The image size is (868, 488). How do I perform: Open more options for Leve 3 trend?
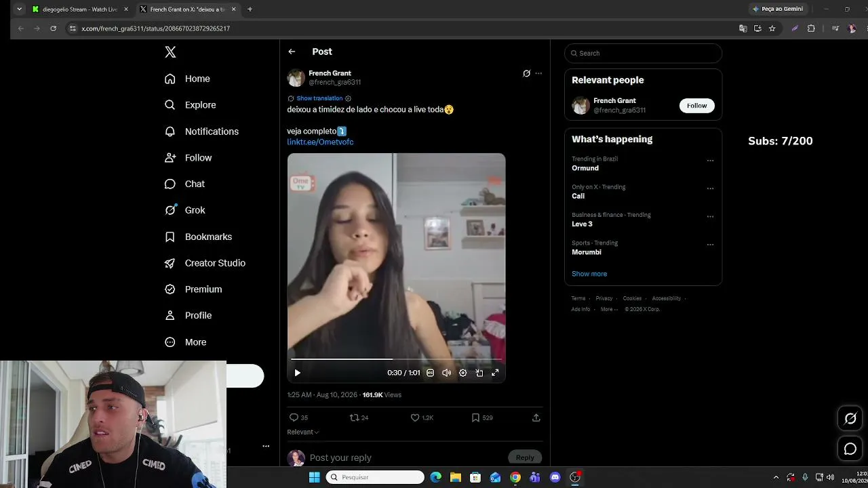click(710, 217)
